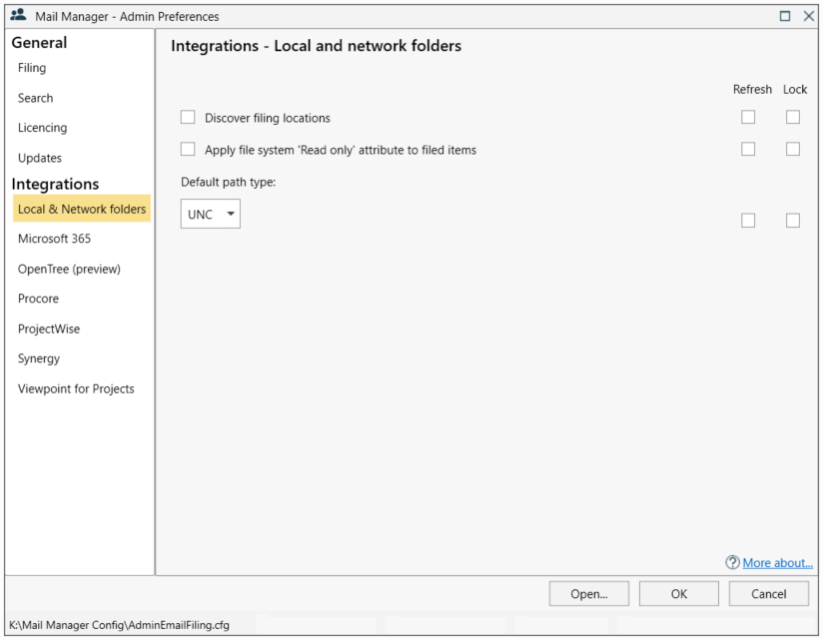View the Updates settings
Image resolution: width=823 pixels, height=639 pixels.
pos(39,157)
